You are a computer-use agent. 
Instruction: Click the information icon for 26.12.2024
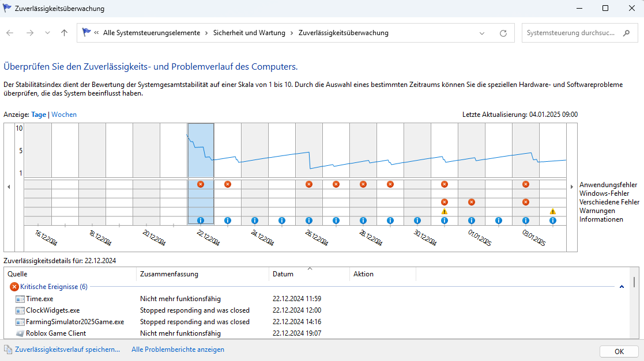309,221
